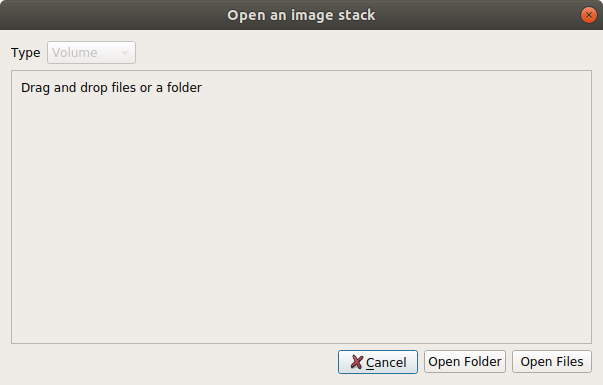Click the arrow of the Type combo box

click(x=125, y=53)
